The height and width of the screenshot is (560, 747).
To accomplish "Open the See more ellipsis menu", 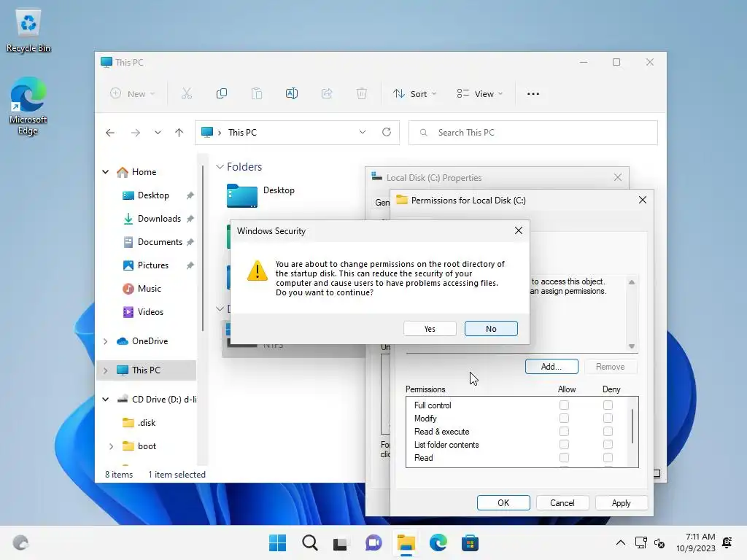I will click(x=533, y=94).
